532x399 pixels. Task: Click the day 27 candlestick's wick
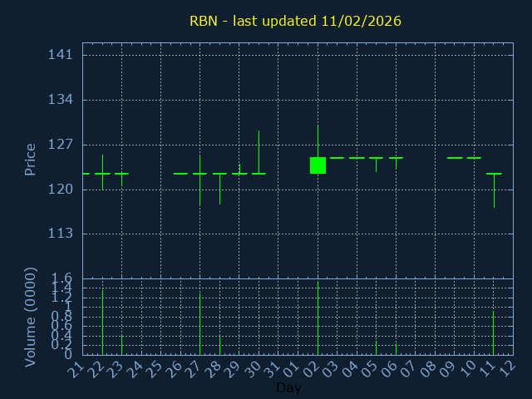[199, 191]
